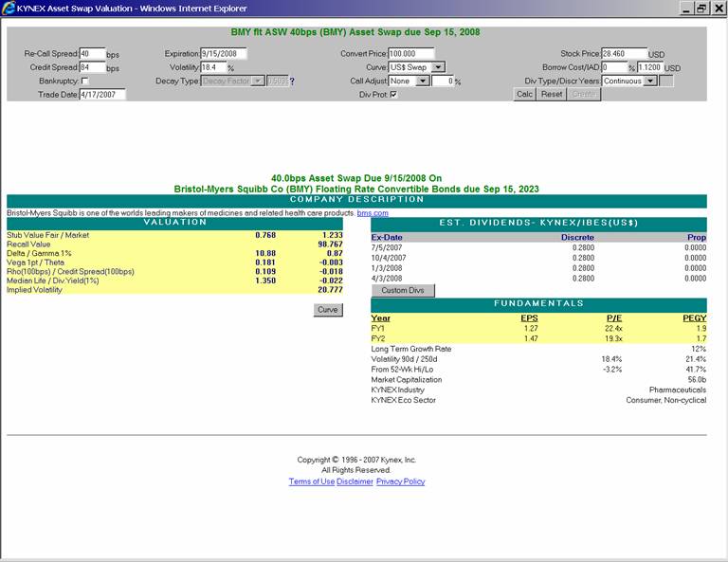Click the FY1 row label
Viewport: 728px width, 562px height.
tap(378, 328)
